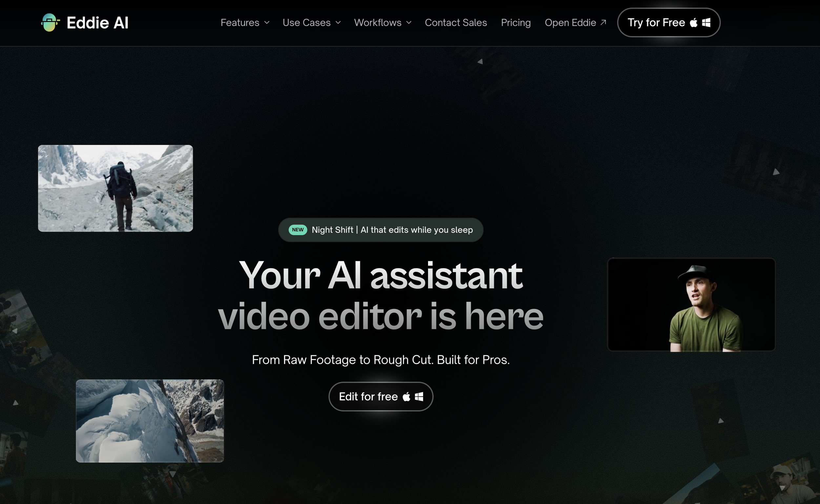The width and height of the screenshot is (820, 504).
Task: Click the Try for Free button
Action: (669, 23)
